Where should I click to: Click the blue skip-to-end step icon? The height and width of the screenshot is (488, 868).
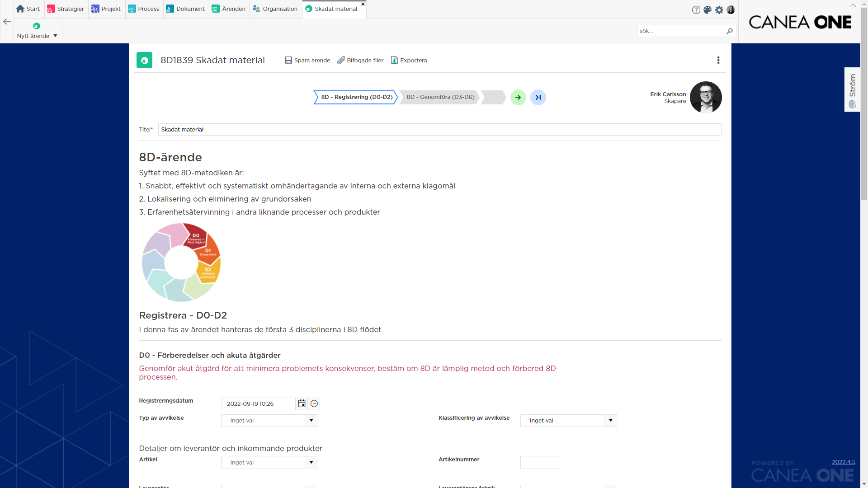pyautogui.click(x=538, y=97)
